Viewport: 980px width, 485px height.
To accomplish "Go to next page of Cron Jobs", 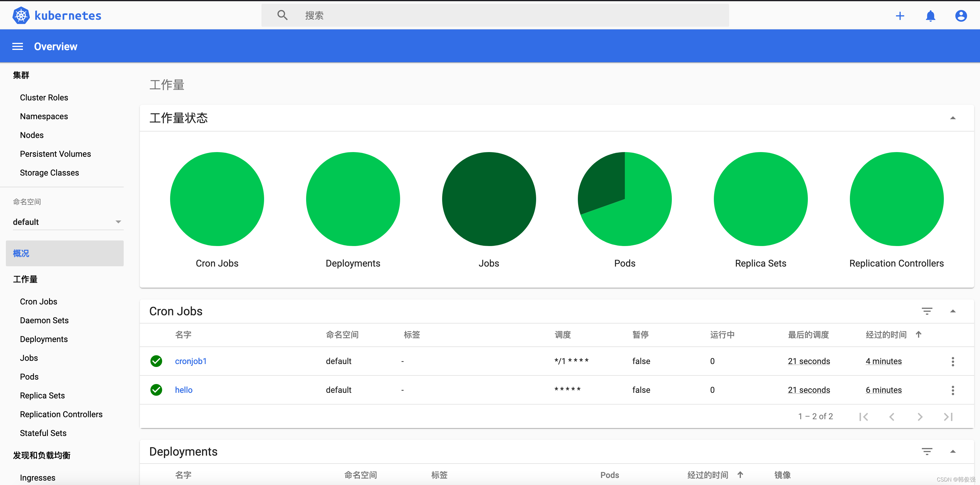I will [920, 417].
